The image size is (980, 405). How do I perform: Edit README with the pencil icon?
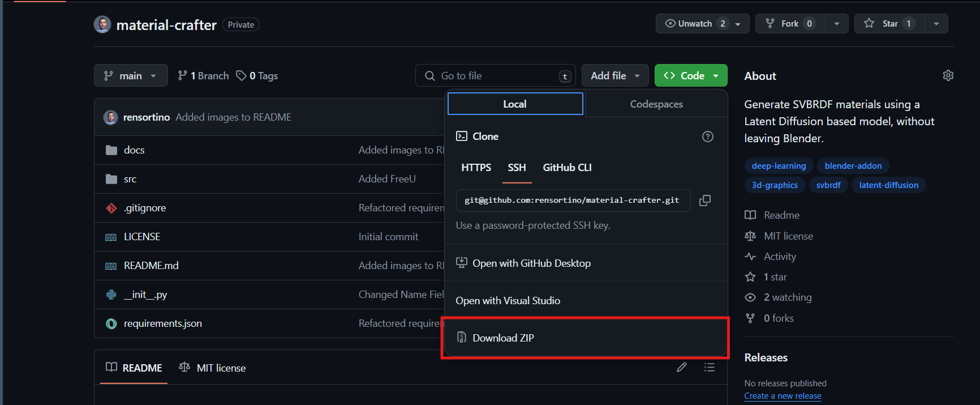click(682, 367)
